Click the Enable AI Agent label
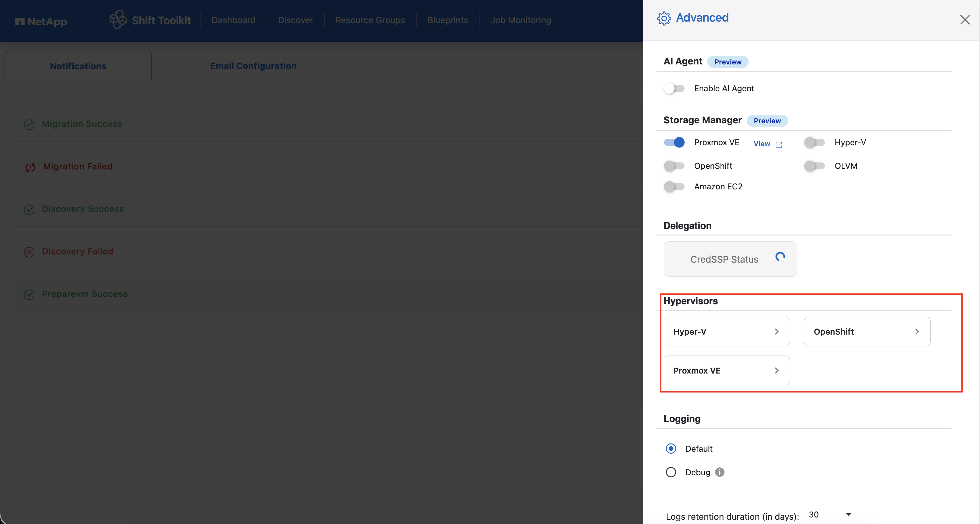The height and width of the screenshot is (524, 980). pos(724,88)
